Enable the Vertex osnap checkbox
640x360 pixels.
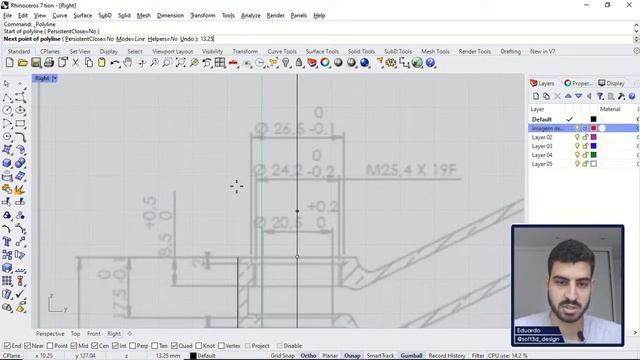[x=221, y=346]
